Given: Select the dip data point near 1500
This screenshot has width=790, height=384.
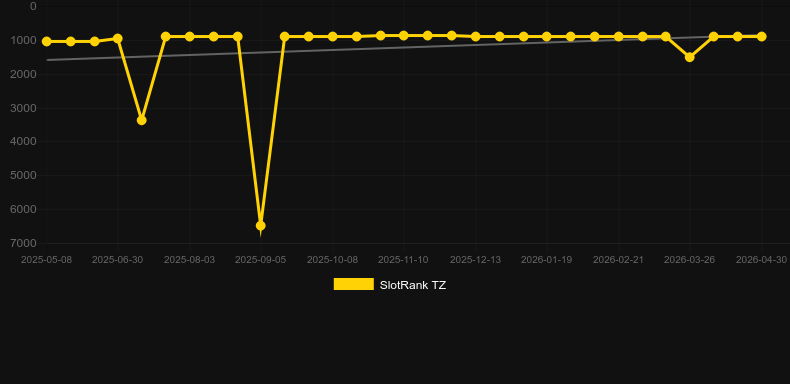Looking at the screenshot, I should pyautogui.click(x=690, y=57).
